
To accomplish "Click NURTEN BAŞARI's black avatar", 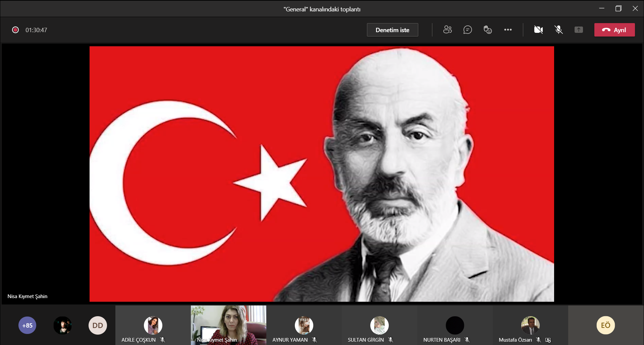I will [455, 325].
